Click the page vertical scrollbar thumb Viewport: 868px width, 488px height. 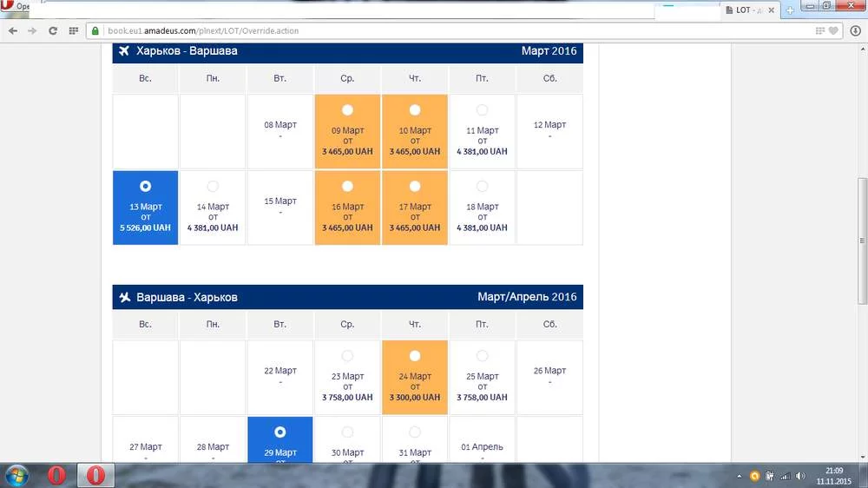863,241
